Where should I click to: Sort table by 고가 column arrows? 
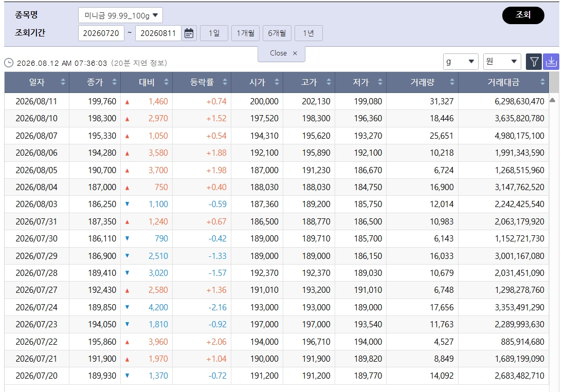pos(328,82)
